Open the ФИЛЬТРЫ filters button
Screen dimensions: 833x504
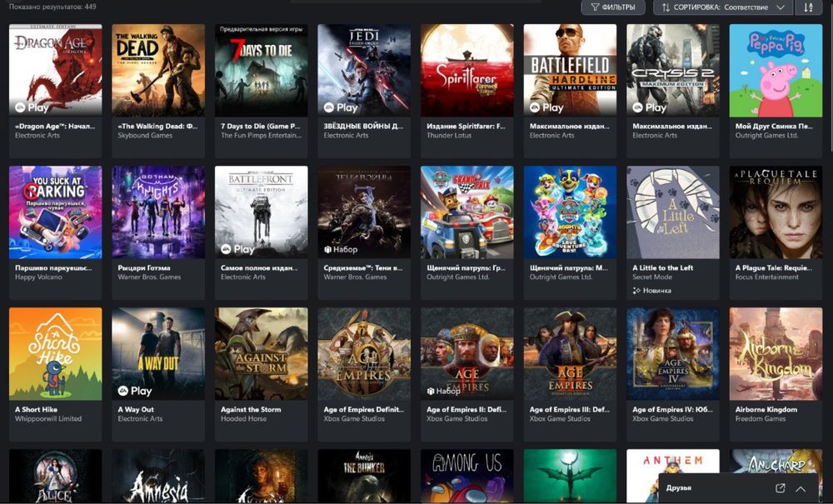tap(613, 7)
